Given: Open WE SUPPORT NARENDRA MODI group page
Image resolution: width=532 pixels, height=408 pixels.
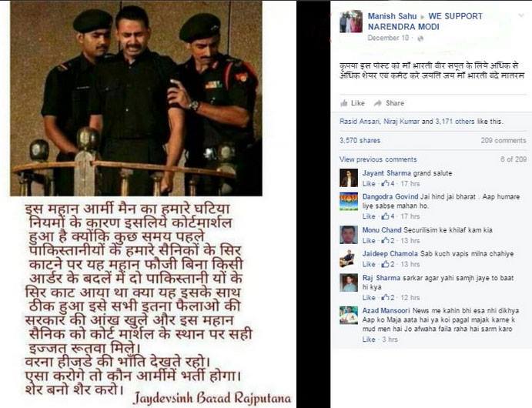Looking at the screenshot, I should coord(425,22).
